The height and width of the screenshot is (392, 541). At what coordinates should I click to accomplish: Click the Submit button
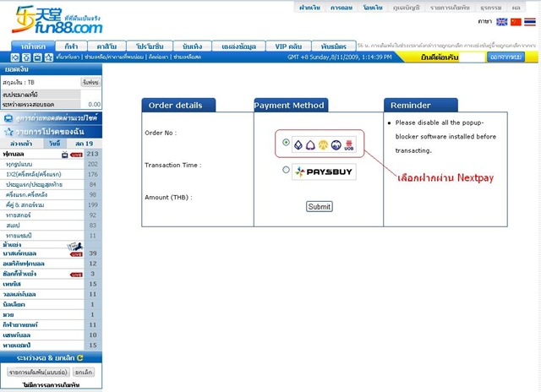320,206
